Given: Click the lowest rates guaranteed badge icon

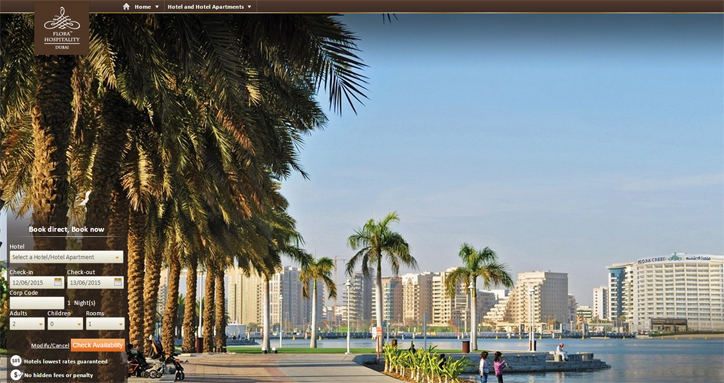Looking at the screenshot, I should (16, 361).
